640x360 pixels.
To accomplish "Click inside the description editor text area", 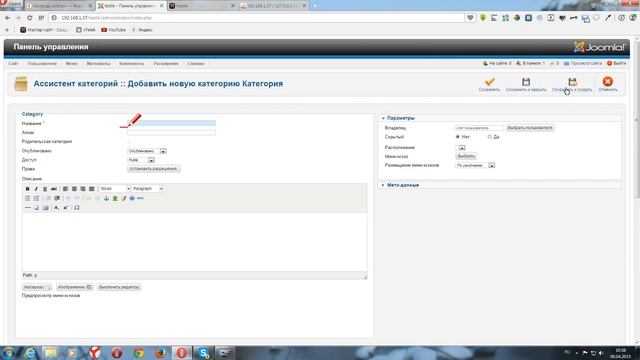I will (194, 242).
